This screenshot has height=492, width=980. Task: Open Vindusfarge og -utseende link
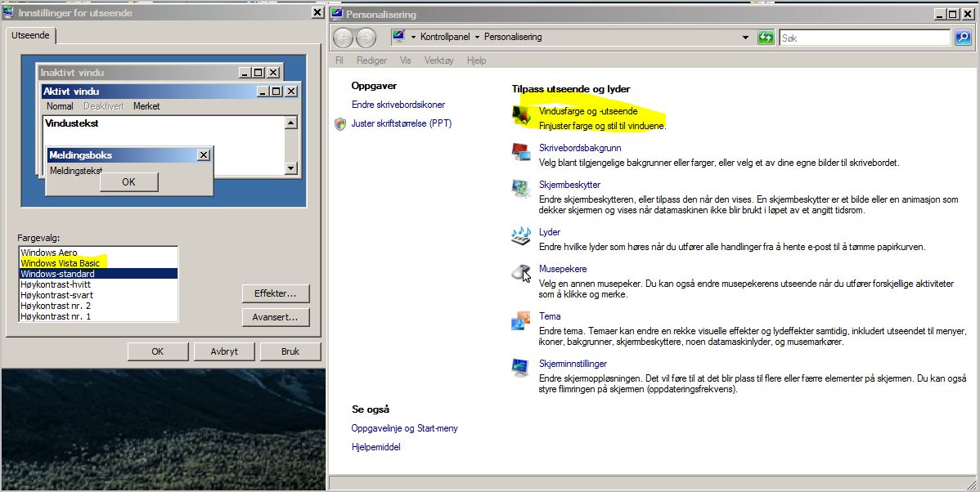588,111
